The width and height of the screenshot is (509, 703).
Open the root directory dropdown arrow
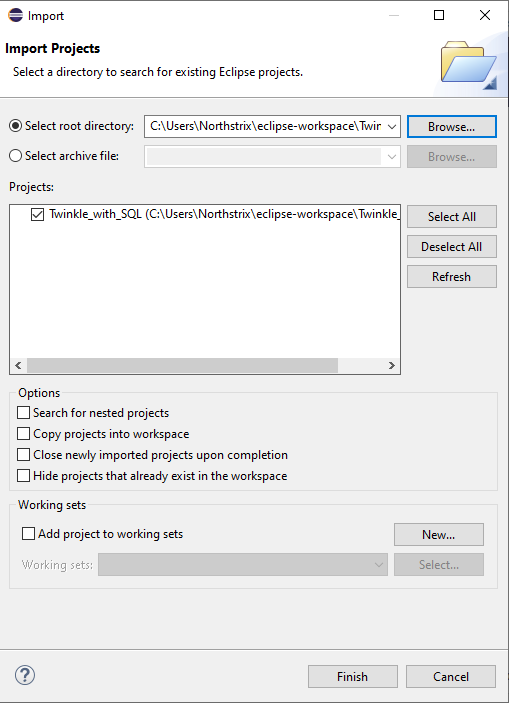click(x=392, y=126)
